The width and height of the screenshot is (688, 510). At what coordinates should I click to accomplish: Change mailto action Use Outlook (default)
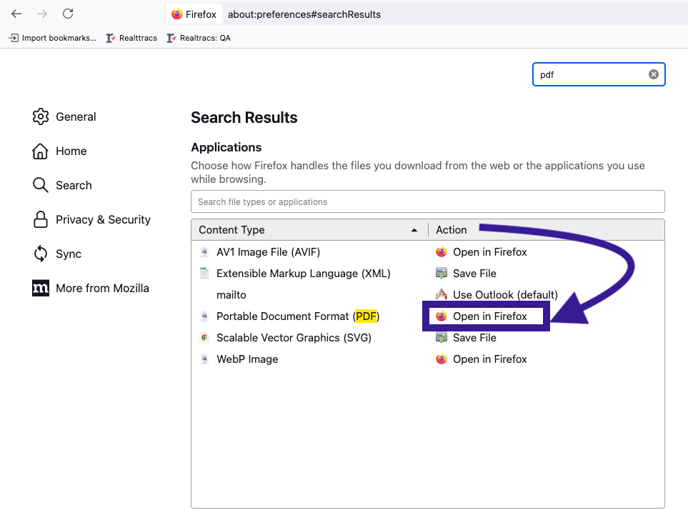click(x=496, y=295)
